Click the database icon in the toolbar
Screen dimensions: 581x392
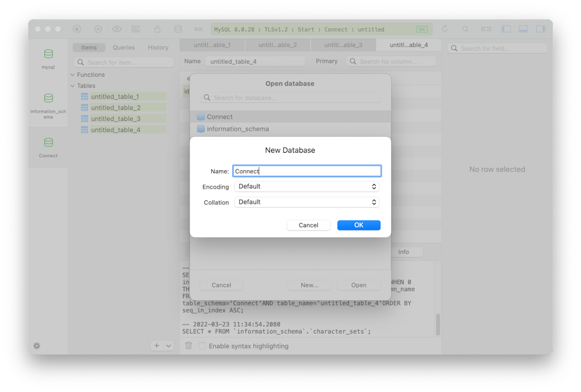click(x=178, y=29)
